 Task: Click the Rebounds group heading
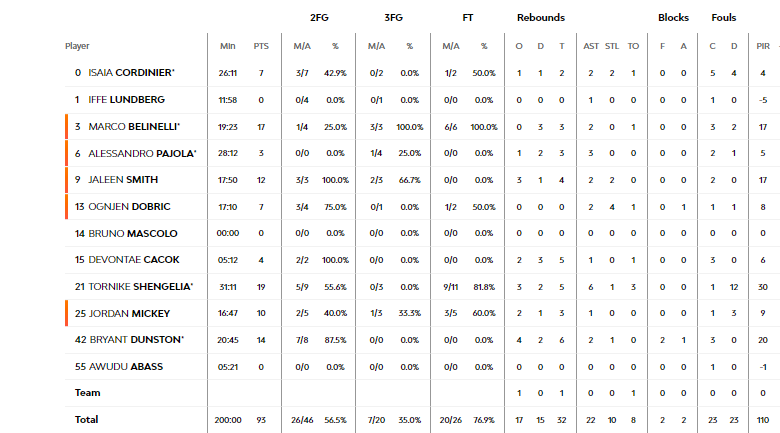point(541,17)
